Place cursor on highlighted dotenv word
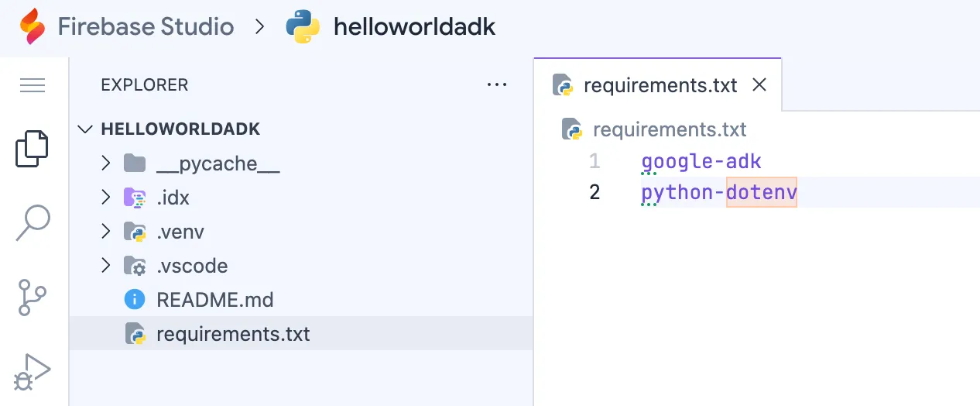Screen dimensions: 980x406 [762, 192]
